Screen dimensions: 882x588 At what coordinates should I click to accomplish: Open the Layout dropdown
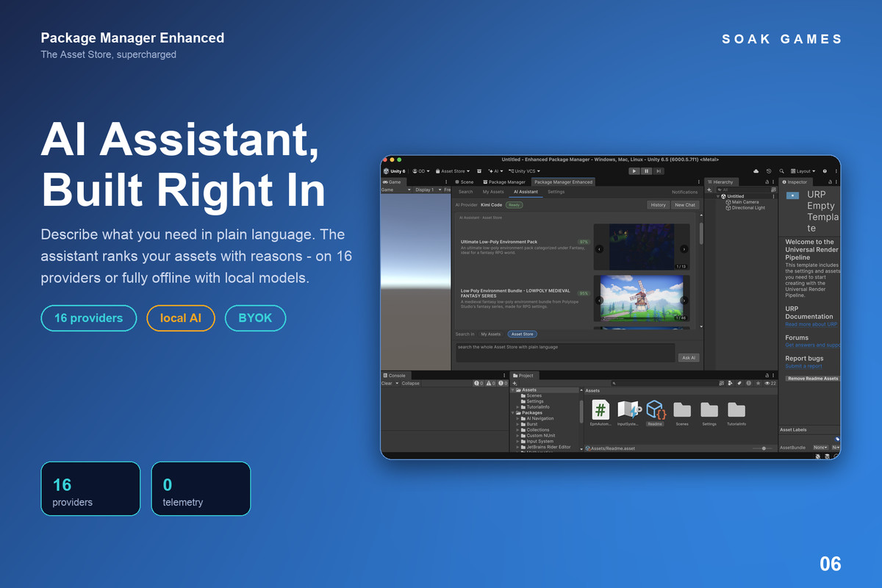pyautogui.click(x=803, y=171)
